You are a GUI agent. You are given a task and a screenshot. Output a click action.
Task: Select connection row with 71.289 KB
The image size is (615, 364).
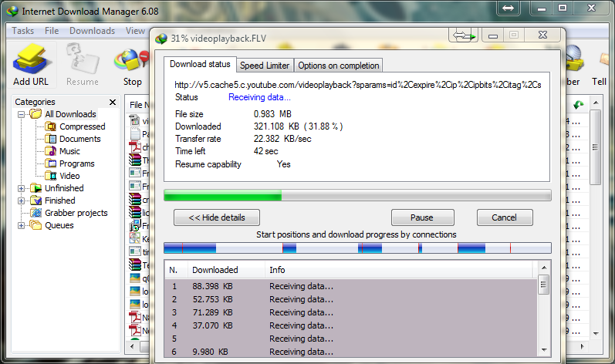350,312
